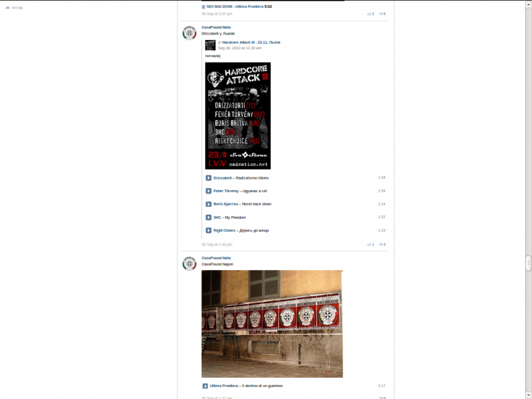Play Fehér Törvény track Ugyanaz a cél

pos(208,191)
